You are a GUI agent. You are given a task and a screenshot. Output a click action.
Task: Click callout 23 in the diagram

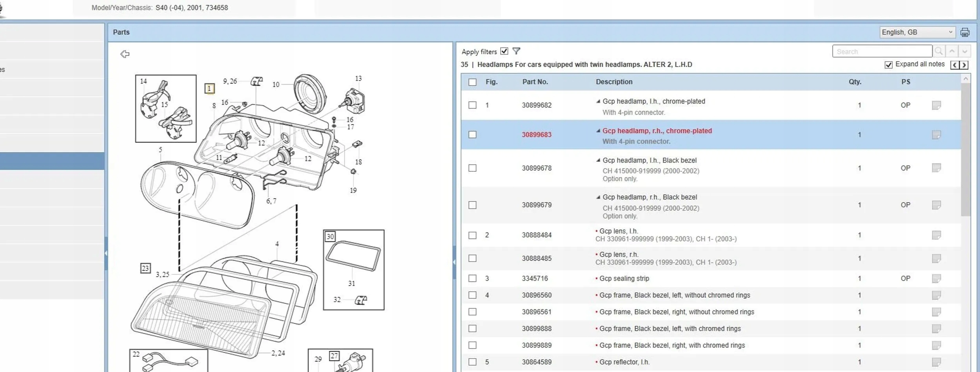pyautogui.click(x=145, y=268)
